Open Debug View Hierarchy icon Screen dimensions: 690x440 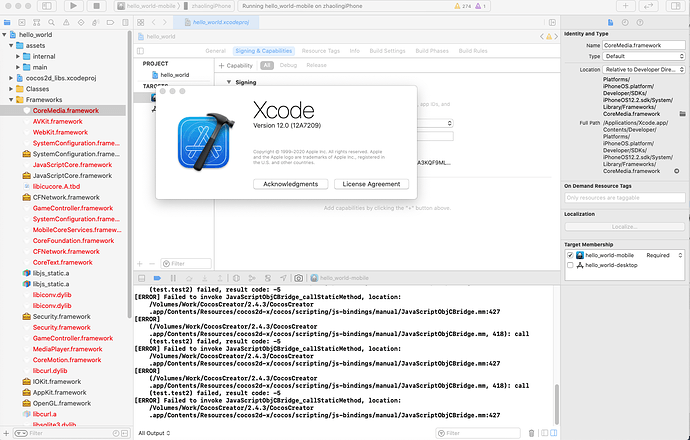pyautogui.click(x=236, y=278)
